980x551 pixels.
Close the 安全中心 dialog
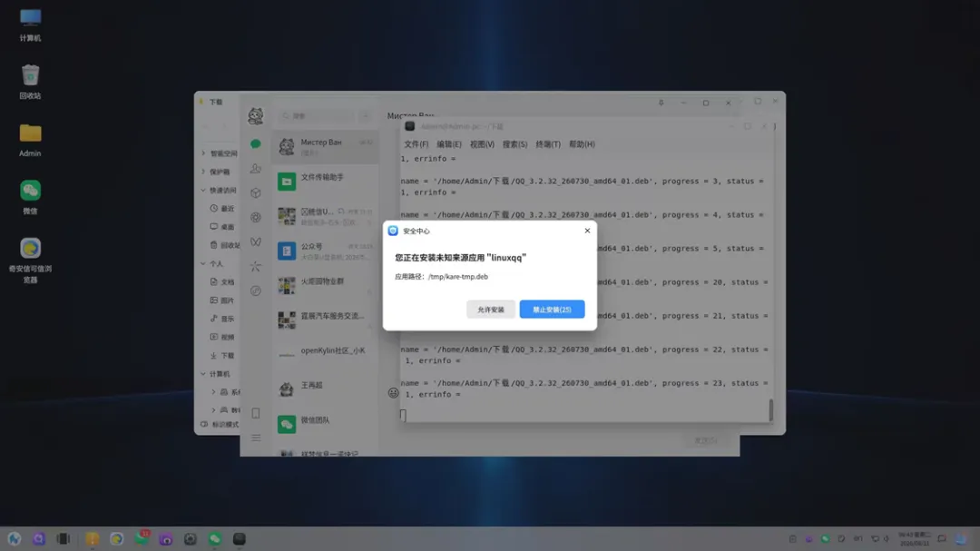click(587, 231)
